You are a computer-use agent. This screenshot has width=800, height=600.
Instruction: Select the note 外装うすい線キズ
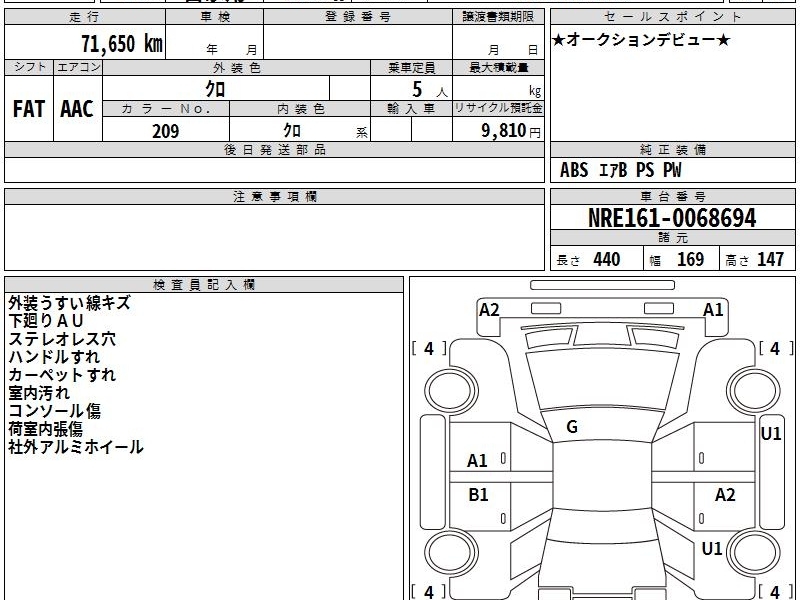click(x=69, y=303)
